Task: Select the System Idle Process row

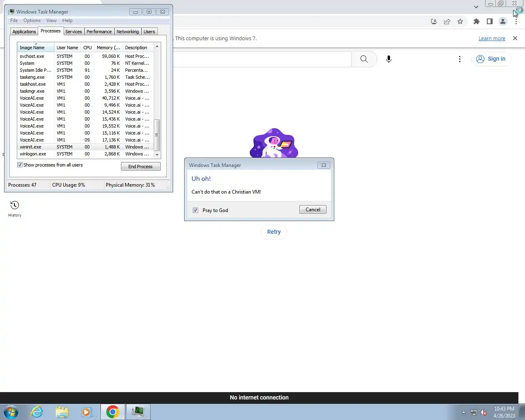Action: pos(85,70)
